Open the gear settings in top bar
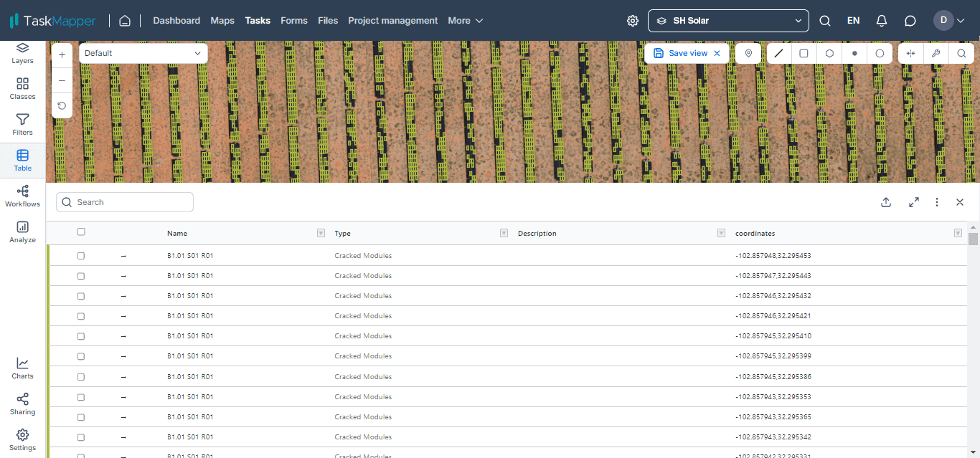 (x=633, y=21)
